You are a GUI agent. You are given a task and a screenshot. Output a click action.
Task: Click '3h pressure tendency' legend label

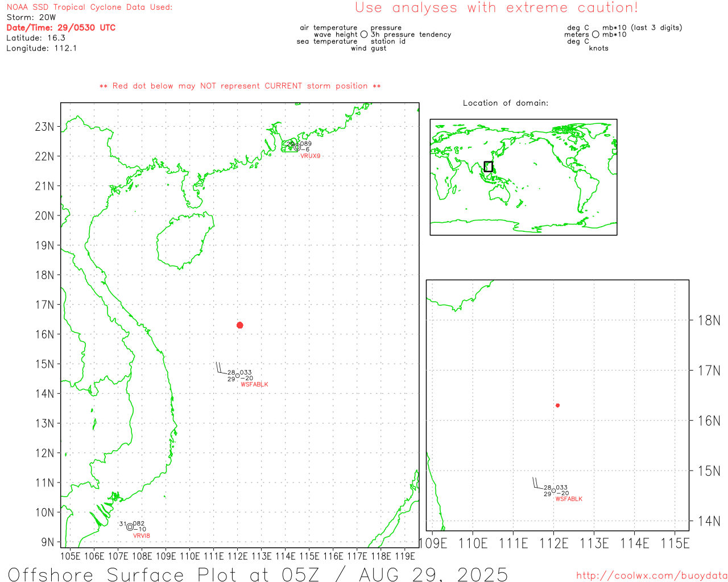411,34
